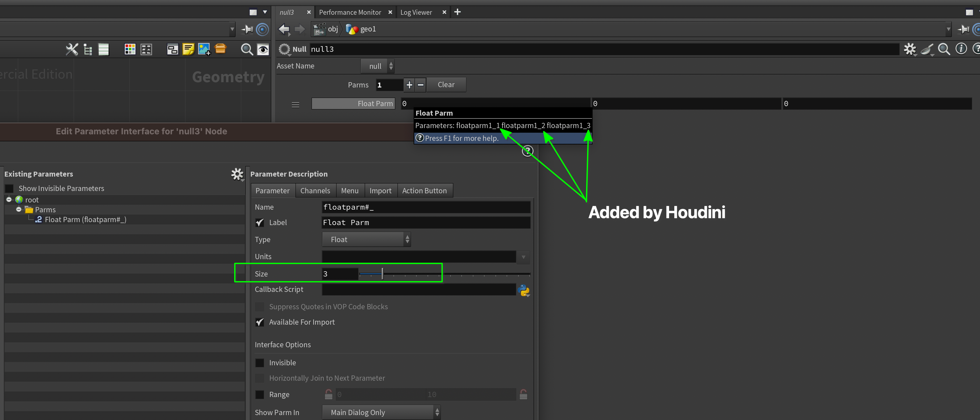Click the color palette grid icon

(x=130, y=49)
